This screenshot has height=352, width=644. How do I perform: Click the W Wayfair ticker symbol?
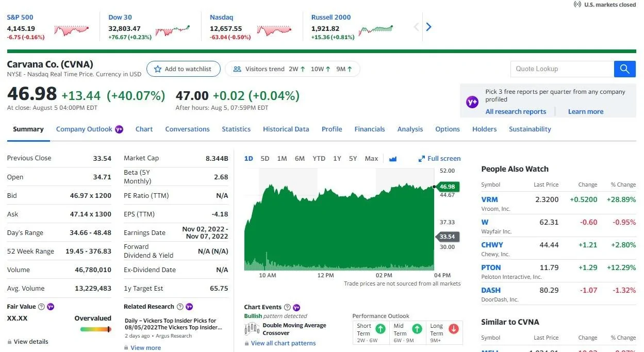tap(485, 222)
